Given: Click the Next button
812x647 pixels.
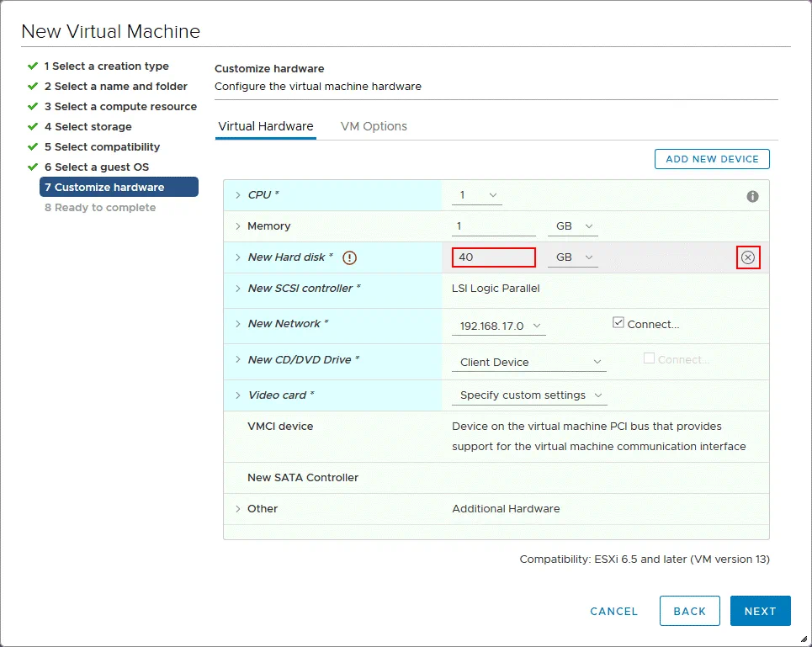Looking at the screenshot, I should (760, 611).
